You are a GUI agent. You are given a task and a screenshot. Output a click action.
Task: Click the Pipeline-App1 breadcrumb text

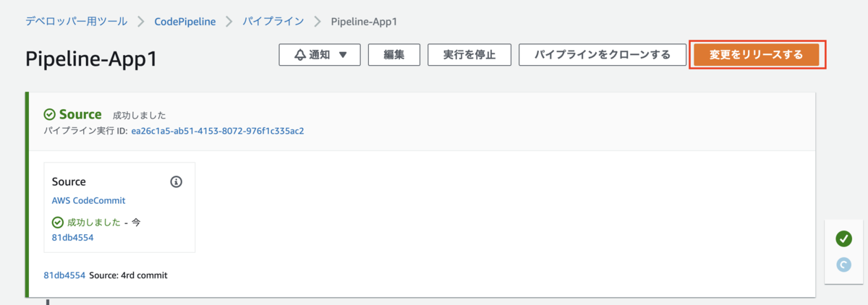[x=364, y=21]
